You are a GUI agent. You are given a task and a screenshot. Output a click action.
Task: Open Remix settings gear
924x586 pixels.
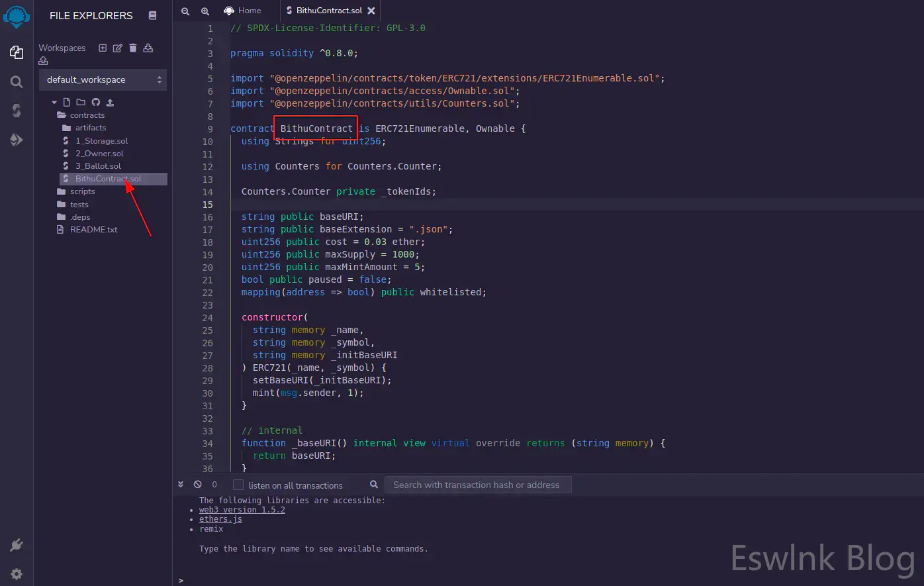17,574
